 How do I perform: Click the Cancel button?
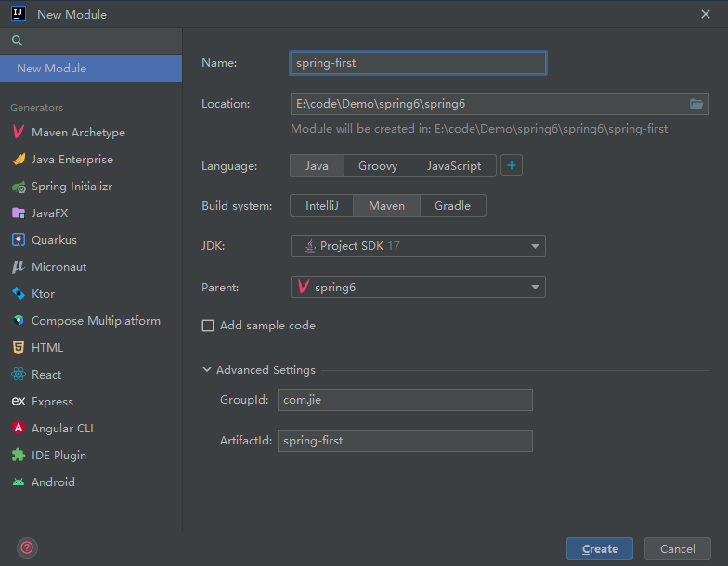pos(678,549)
